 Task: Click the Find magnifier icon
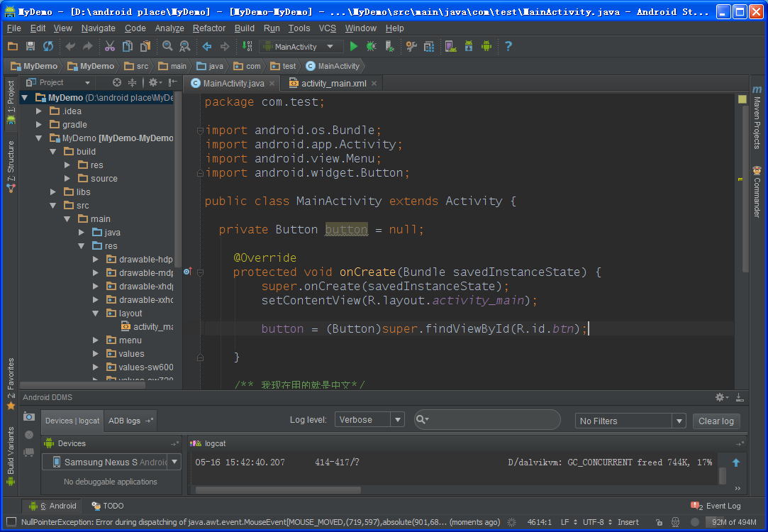point(167,47)
